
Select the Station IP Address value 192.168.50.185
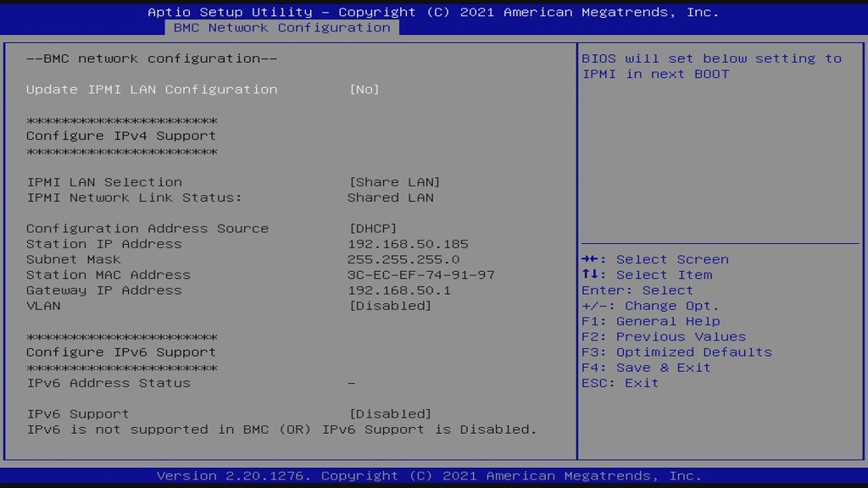click(x=407, y=243)
